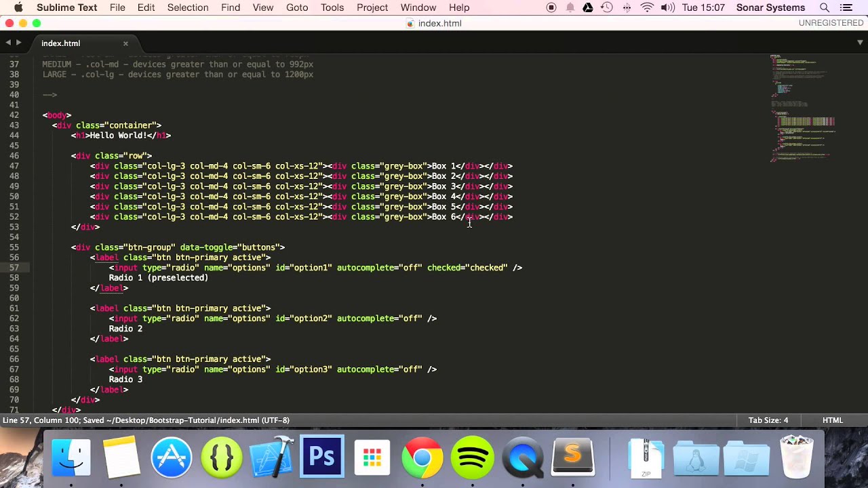Image resolution: width=868 pixels, height=488 pixels.
Task: Open QuickTime Player in the Dock
Action: tap(523, 457)
